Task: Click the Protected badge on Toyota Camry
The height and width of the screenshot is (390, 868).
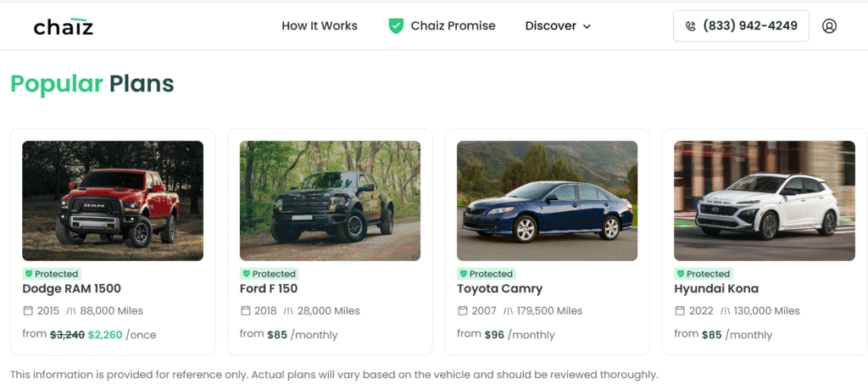Action: 486,274
